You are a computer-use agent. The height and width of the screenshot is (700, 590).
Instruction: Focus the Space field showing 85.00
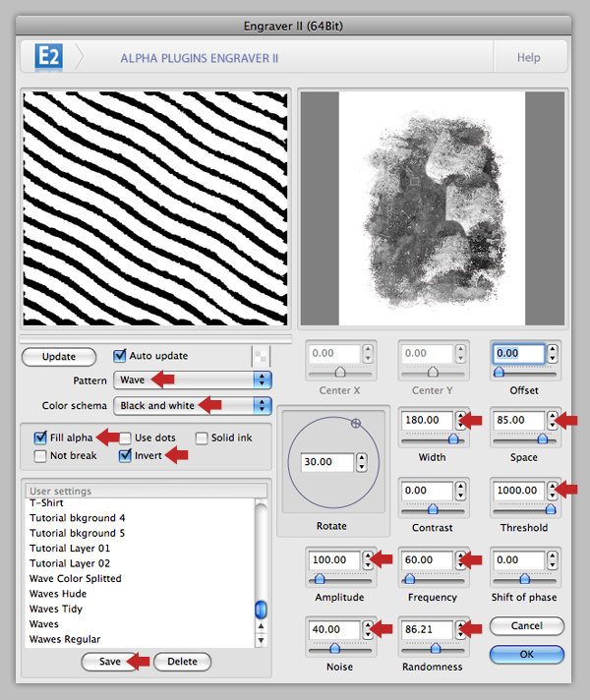519,420
